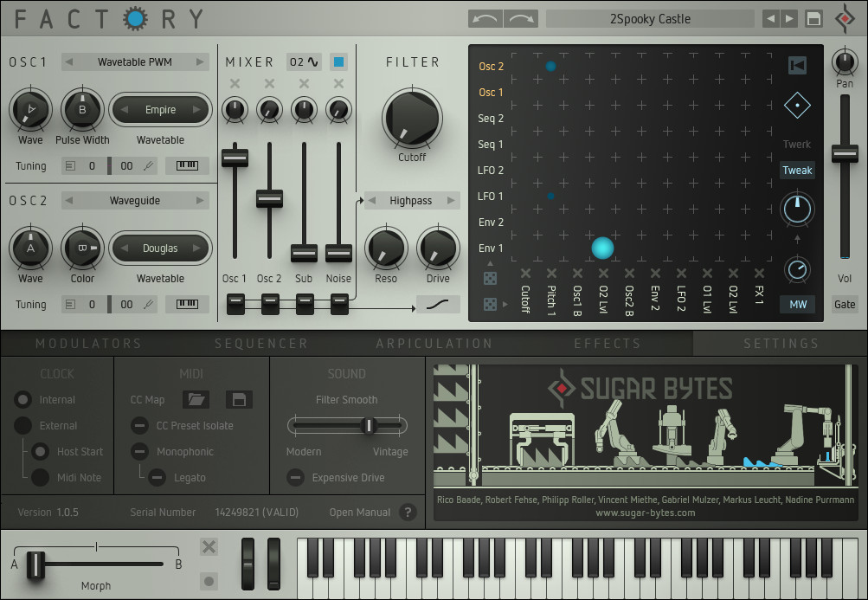Toggle the Monophonic option
Viewport: 868px width, 600px height.
point(139,452)
